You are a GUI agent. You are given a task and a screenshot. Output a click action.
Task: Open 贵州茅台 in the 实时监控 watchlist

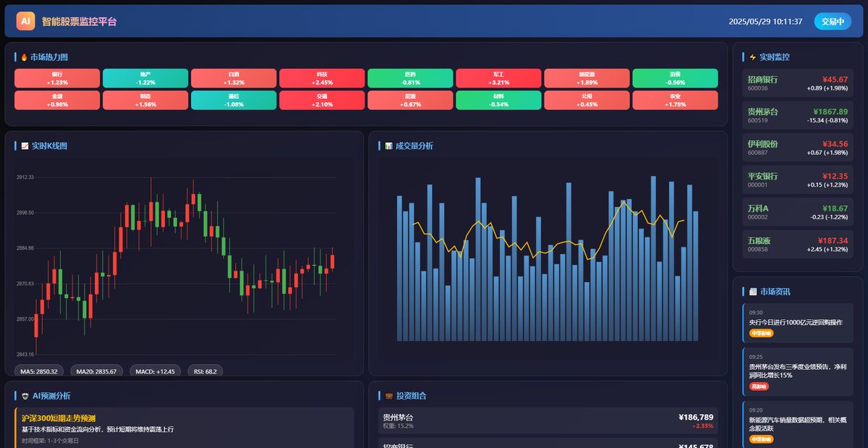pos(797,114)
